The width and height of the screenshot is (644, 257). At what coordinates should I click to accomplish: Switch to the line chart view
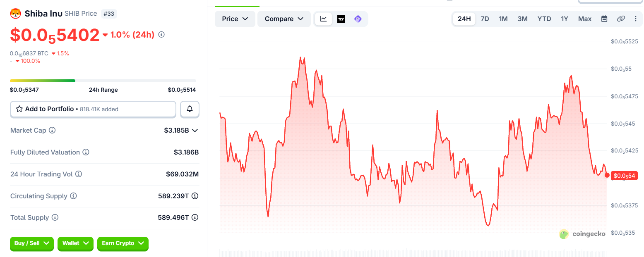(x=324, y=19)
